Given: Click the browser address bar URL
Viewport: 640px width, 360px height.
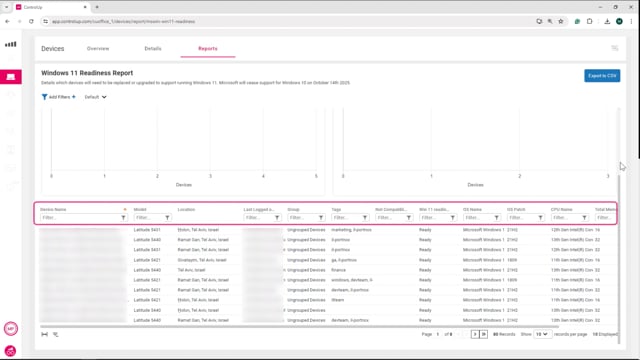Looking at the screenshot, I should point(123,21).
